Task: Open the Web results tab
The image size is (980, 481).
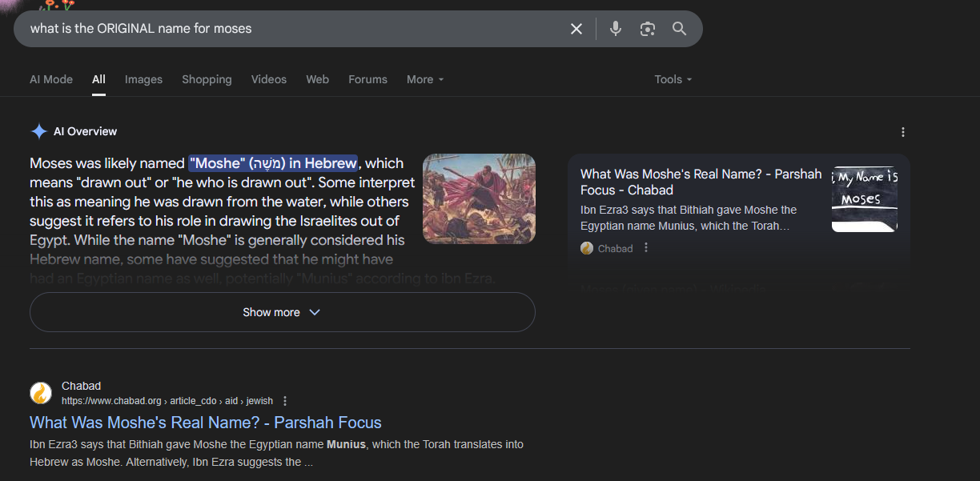Action: coord(317,79)
